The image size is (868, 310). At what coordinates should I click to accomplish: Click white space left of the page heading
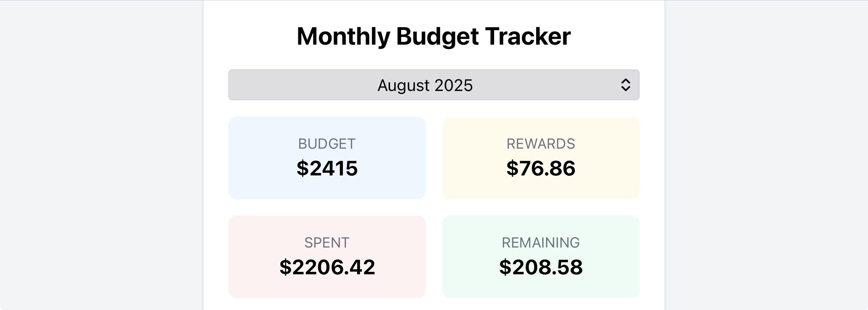pyautogui.click(x=247, y=36)
